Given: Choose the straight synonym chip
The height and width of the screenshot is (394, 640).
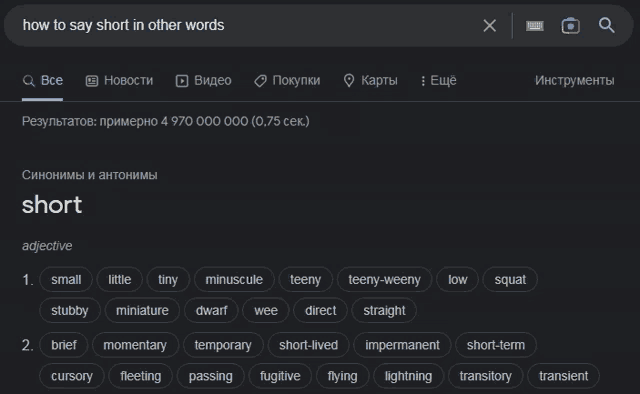Looking at the screenshot, I should tap(384, 311).
